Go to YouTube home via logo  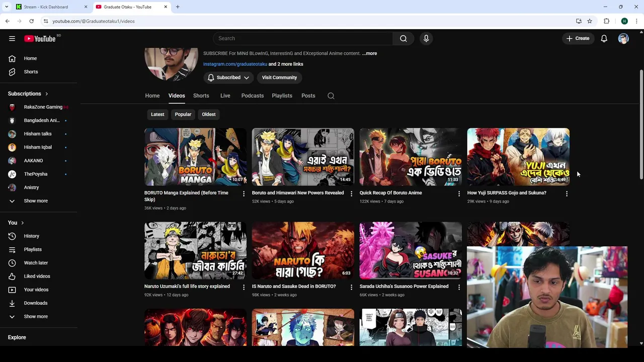pos(40,39)
